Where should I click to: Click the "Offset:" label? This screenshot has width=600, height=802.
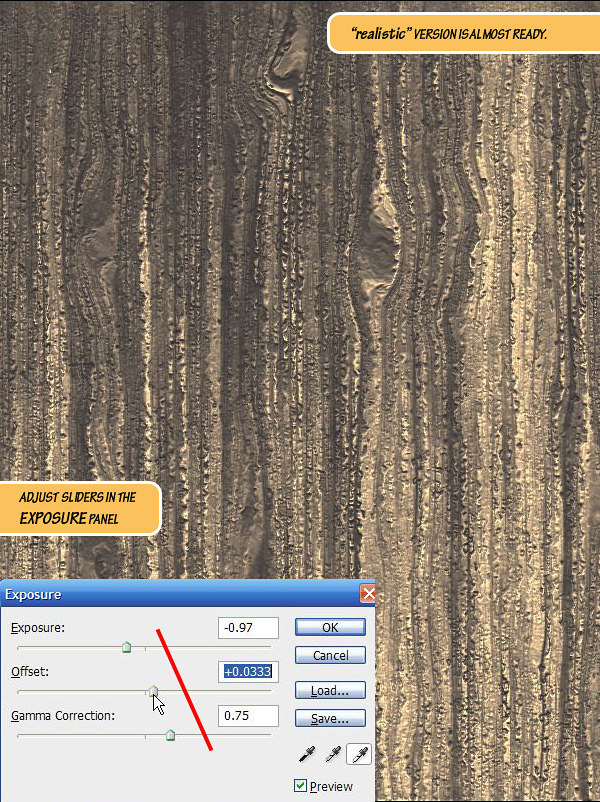pyautogui.click(x=30, y=672)
